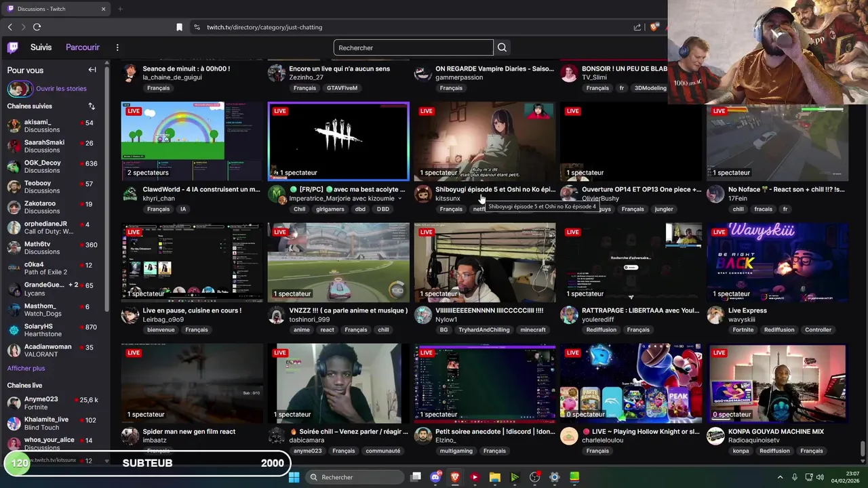Open channel name 17Fein
Viewport: 868px width, 488px height.
click(738, 199)
